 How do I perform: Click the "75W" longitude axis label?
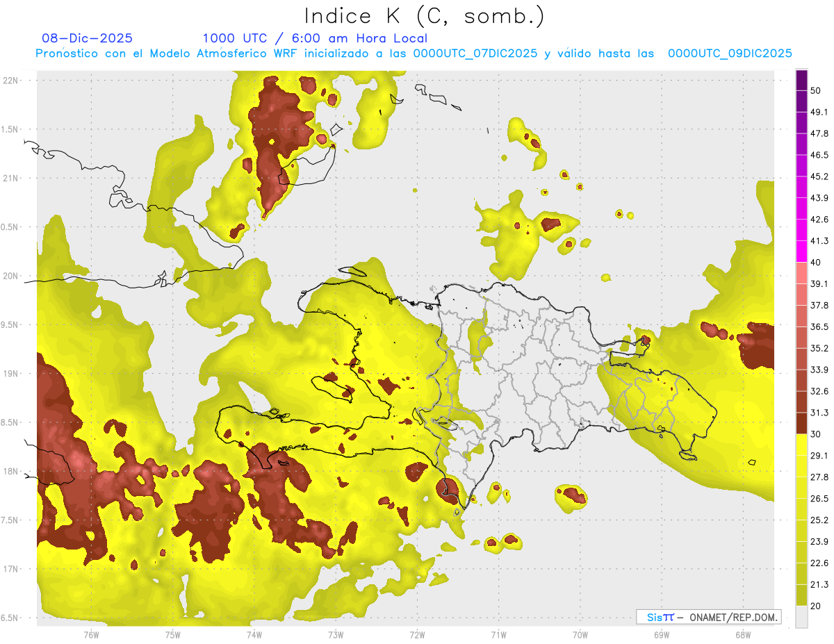(172, 635)
